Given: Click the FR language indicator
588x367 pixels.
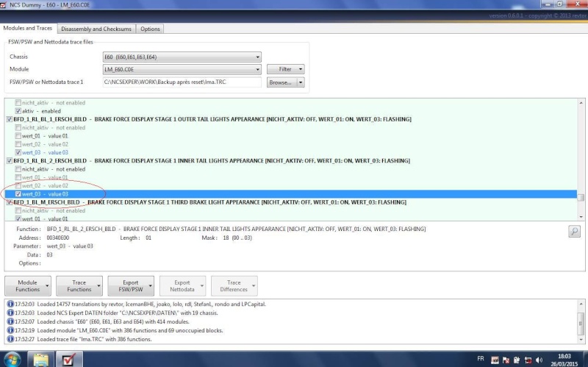Looking at the screenshot, I should (481, 359).
